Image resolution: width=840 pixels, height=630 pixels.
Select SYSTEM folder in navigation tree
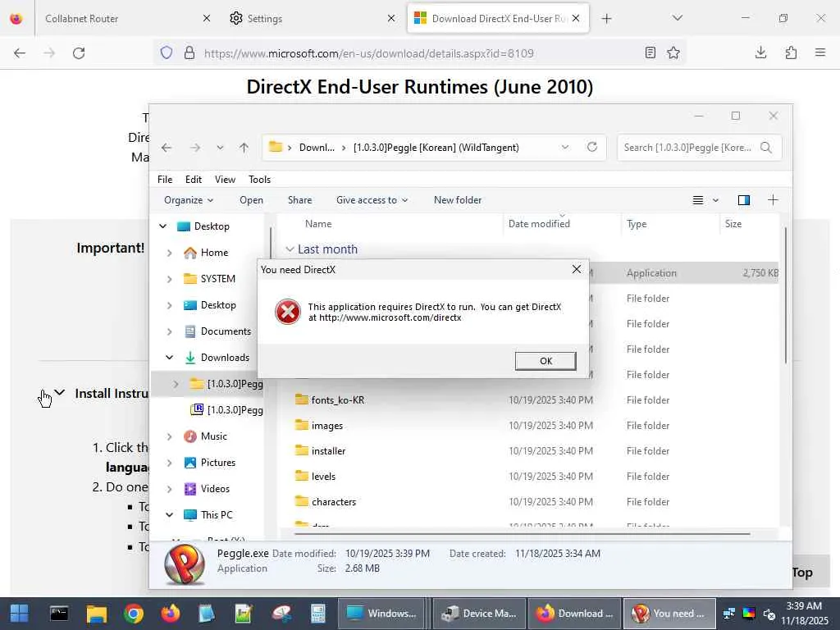217,279
